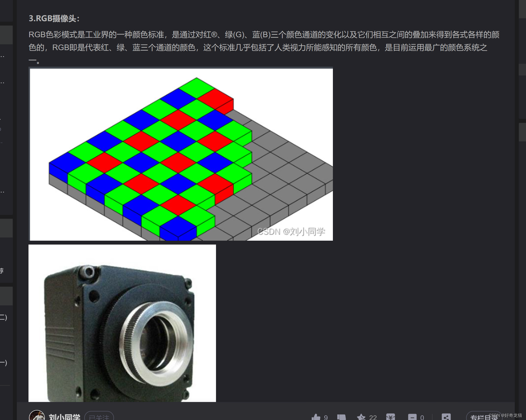This screenshot has width=526, height=420.
Task: Click author avatar of 刘小同学
Action: (37, 416)
